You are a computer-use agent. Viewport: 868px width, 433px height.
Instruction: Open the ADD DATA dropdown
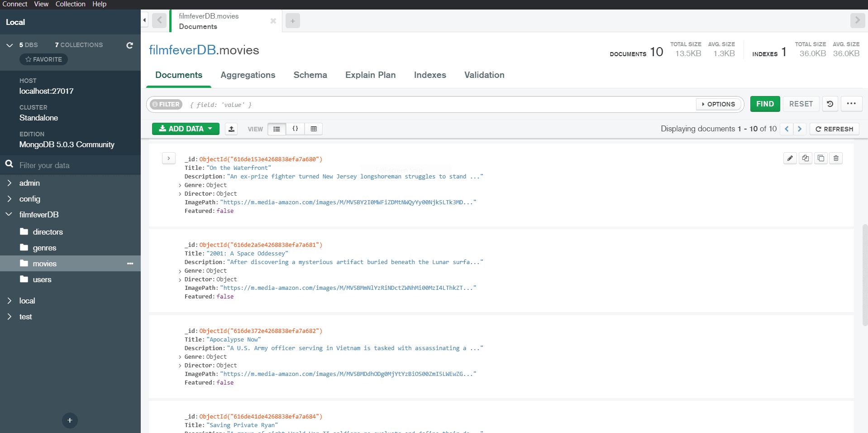[186, 129]
